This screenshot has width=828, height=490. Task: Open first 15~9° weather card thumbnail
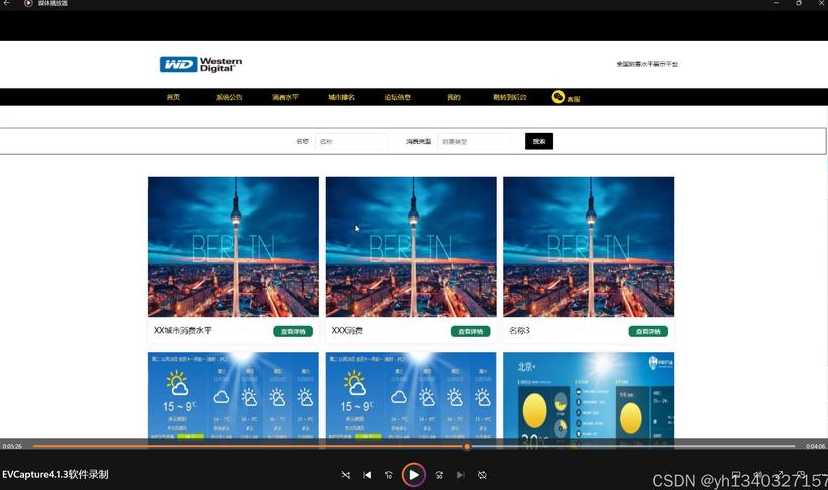233,395
